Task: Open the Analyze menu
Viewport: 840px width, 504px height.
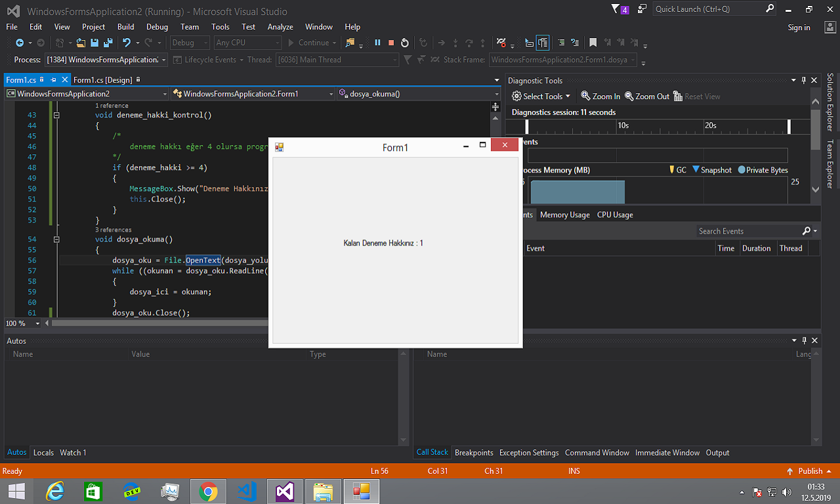Action: pos(280,27)
